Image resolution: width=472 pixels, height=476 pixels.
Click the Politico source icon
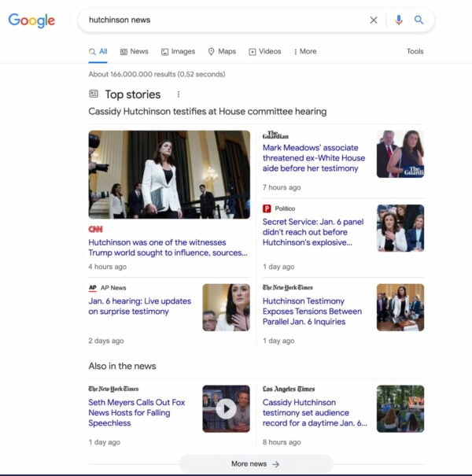(x=267, y=208)
